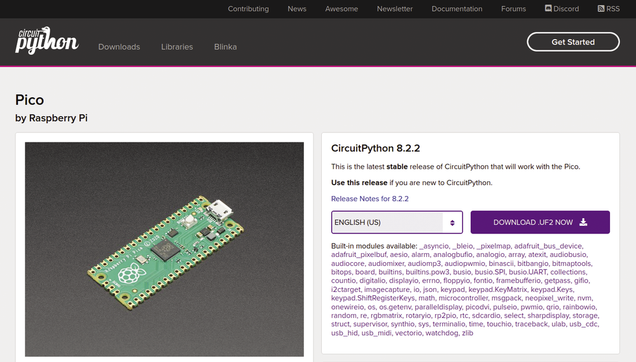Click the Pico page heading

coord(30,100)
